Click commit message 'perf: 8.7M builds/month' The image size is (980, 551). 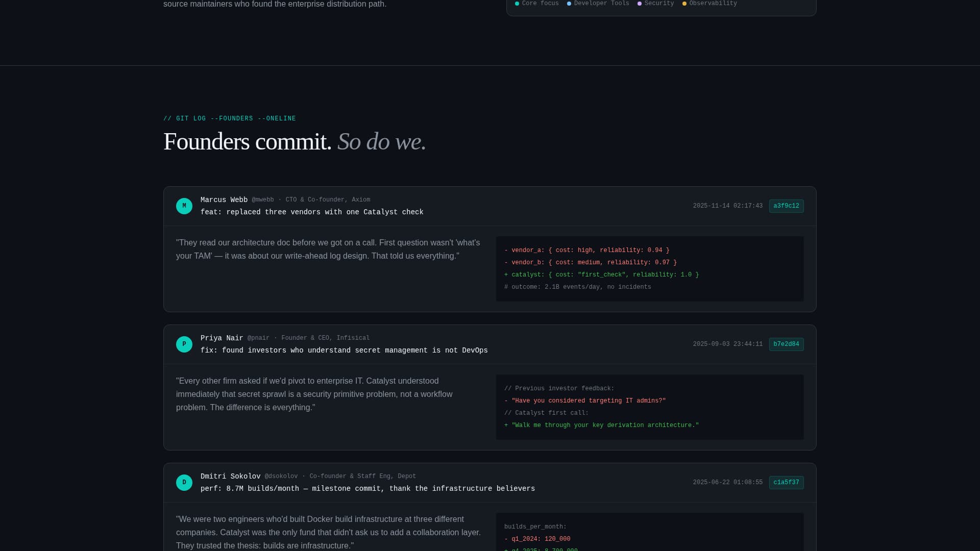click(x=367, y=489)
